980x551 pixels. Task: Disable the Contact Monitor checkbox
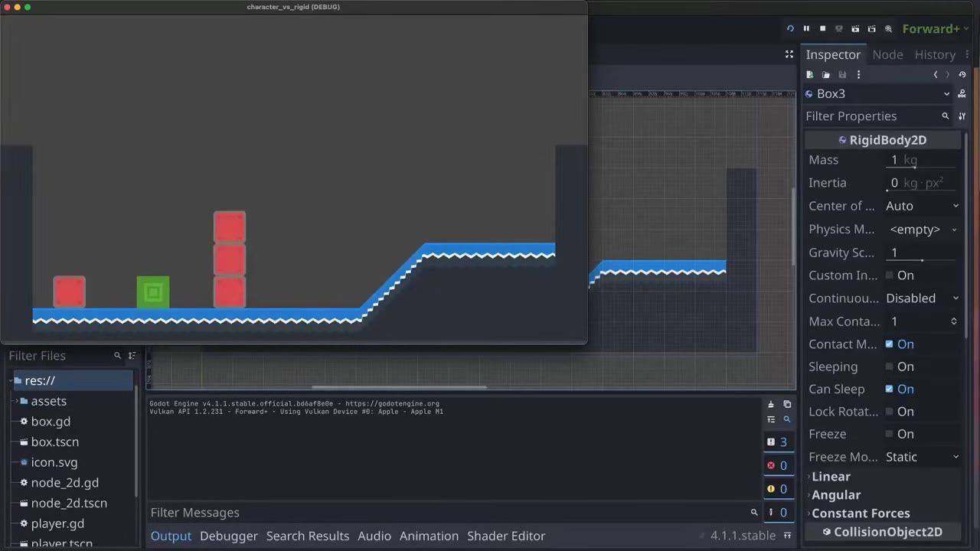click(x=889, y=344)
